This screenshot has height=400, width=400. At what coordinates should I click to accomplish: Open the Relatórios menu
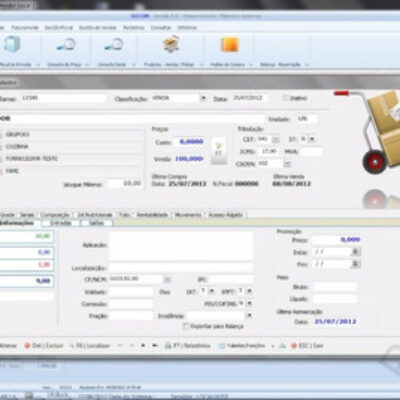click(133, 28)
